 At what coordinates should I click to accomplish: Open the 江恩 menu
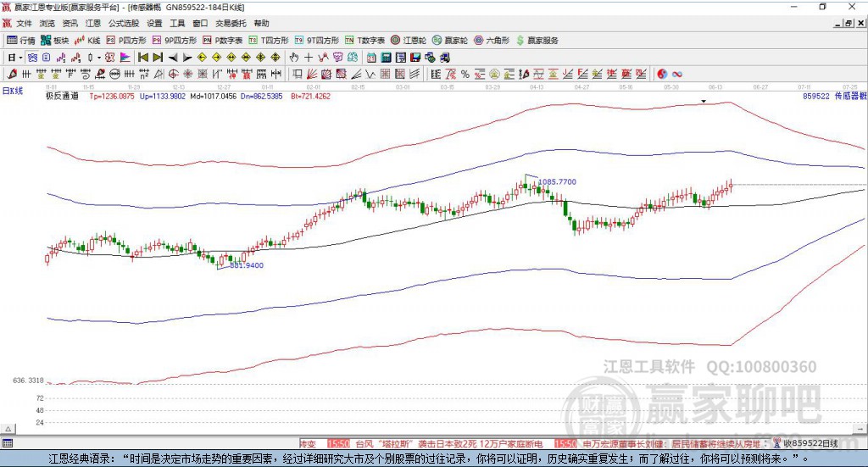click(x=93, y=23)
